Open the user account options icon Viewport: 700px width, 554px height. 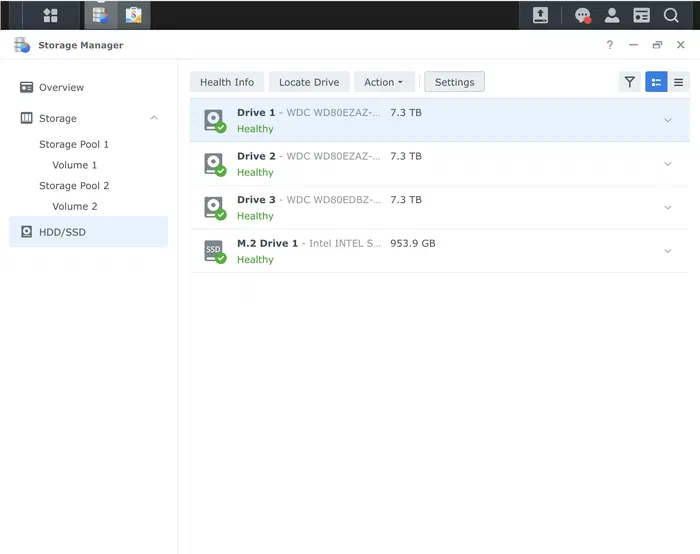(x=612, y=15)
